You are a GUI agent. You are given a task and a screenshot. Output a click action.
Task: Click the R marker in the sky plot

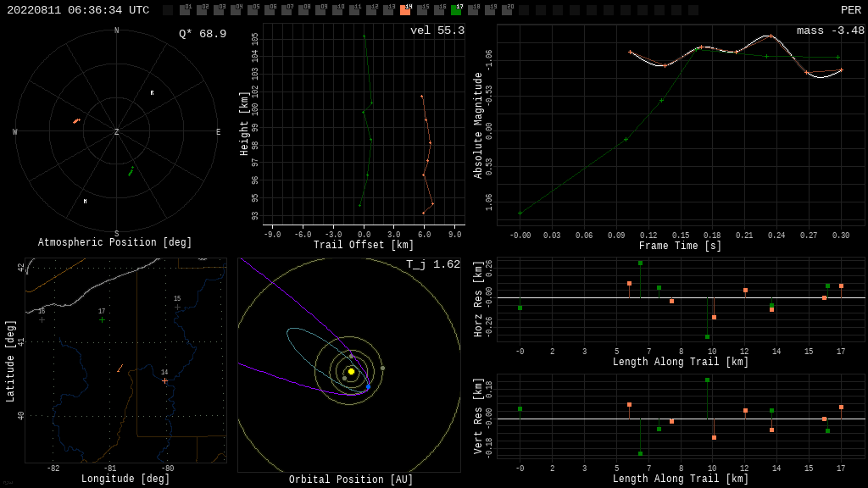coord(152,93)
